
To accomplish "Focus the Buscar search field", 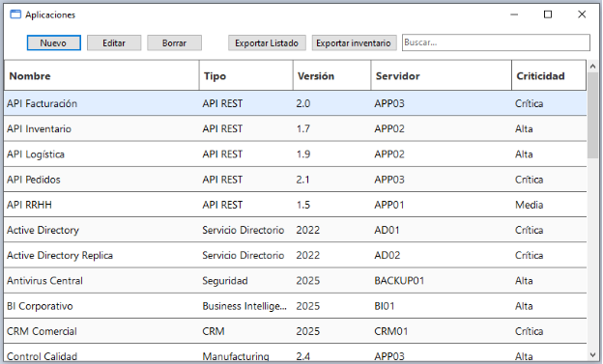I will pyautogui.click(x=496, y=42).
